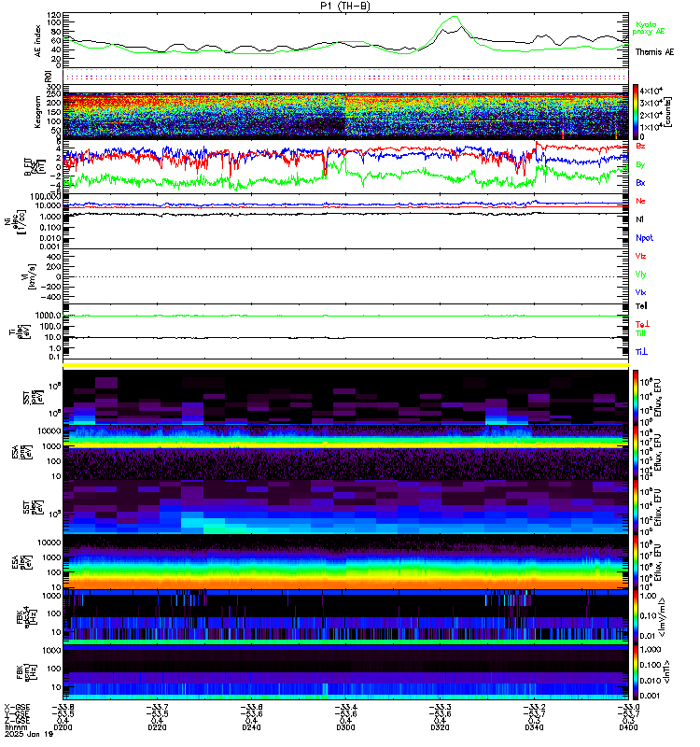The width and height of the screenshot is (700, 747).
Task: Click the nT color bar beside the FBK panel
Action: pos(636,672)
